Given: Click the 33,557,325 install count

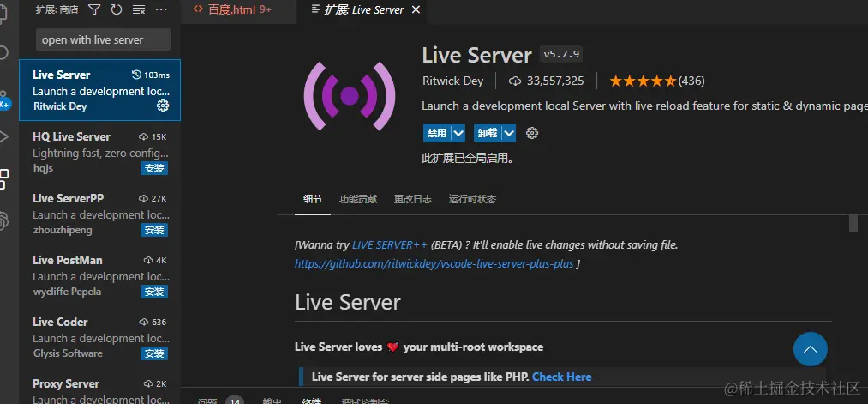Looking at the screenshot, I should [x=555, y=81].
